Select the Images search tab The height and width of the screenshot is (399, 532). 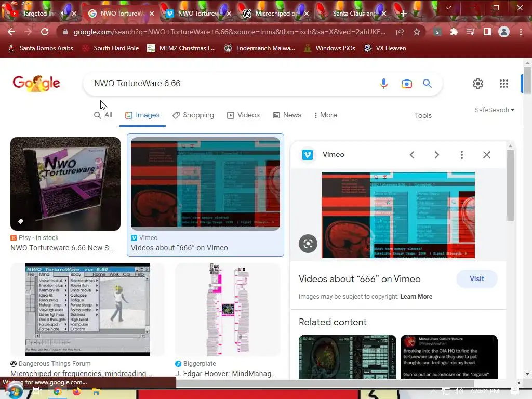tap(142, 115)
